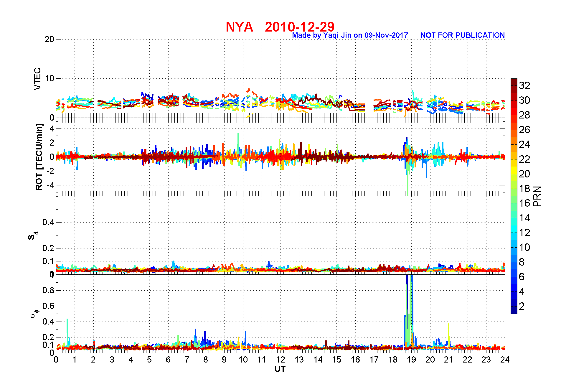Click the colorbar tick label 22

click(x=524, y=159)
